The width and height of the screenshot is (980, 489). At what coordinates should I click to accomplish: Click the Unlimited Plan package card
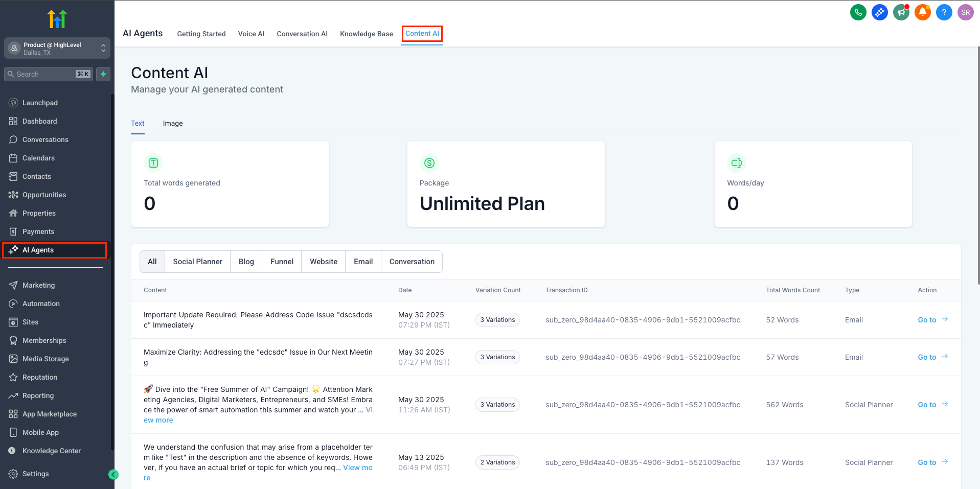pos(506,184)
